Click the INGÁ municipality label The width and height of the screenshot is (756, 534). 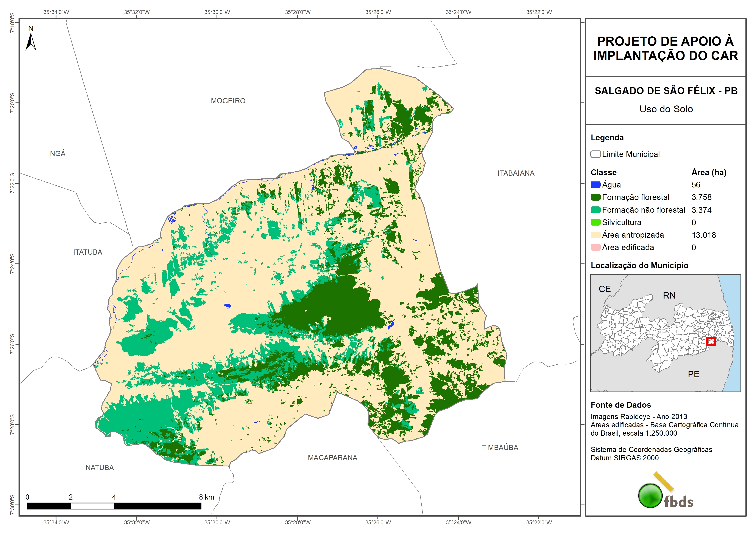57,154
